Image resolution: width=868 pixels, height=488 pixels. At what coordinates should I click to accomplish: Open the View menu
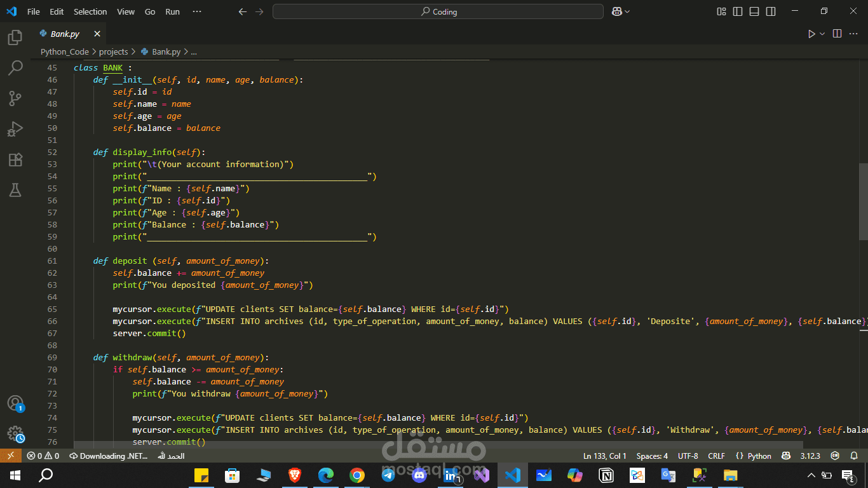click(126, 11)
